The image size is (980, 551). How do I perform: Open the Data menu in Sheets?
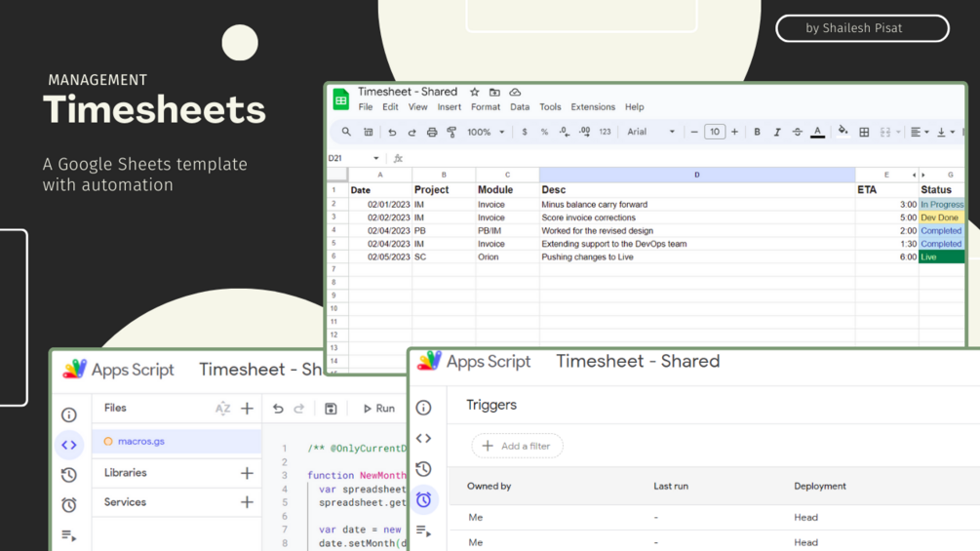click(520, 107)
